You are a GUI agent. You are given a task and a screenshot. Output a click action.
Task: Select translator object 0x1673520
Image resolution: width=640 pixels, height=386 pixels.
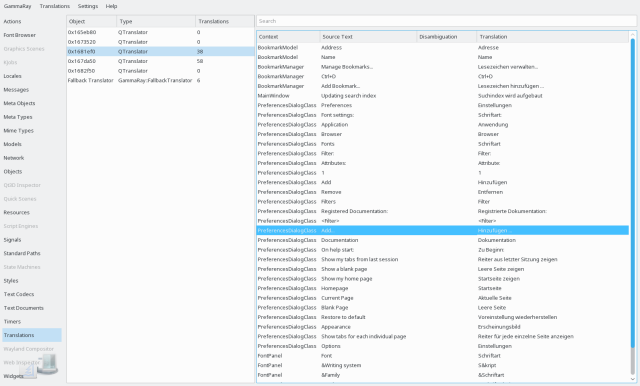160,42
